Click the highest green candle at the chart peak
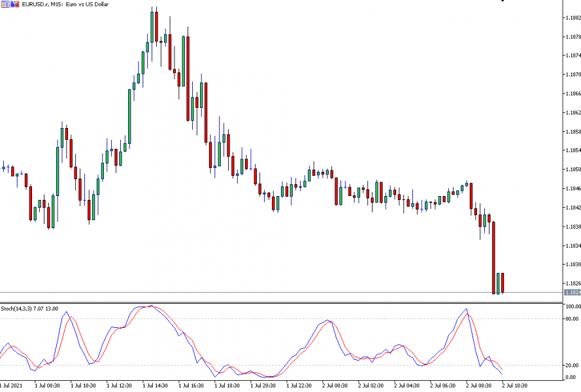581x392 pixels. pos(152,26)
